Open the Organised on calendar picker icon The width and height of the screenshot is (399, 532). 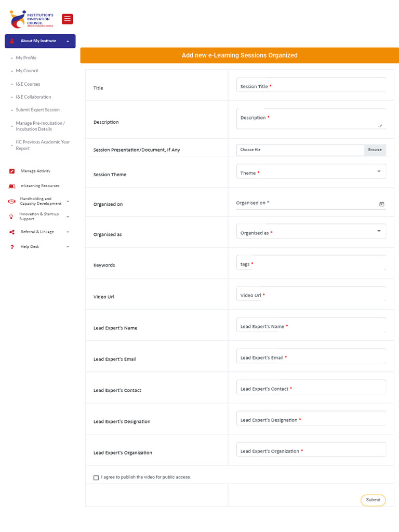381,204
